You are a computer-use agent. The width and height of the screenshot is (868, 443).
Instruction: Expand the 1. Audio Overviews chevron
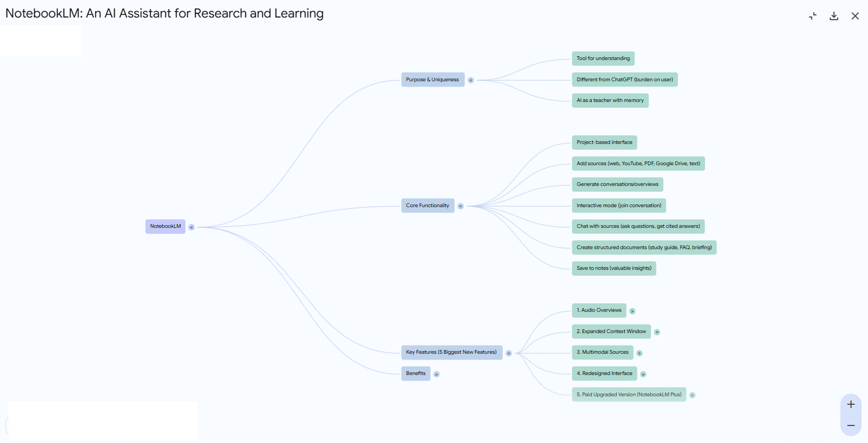tap(632, 311)
